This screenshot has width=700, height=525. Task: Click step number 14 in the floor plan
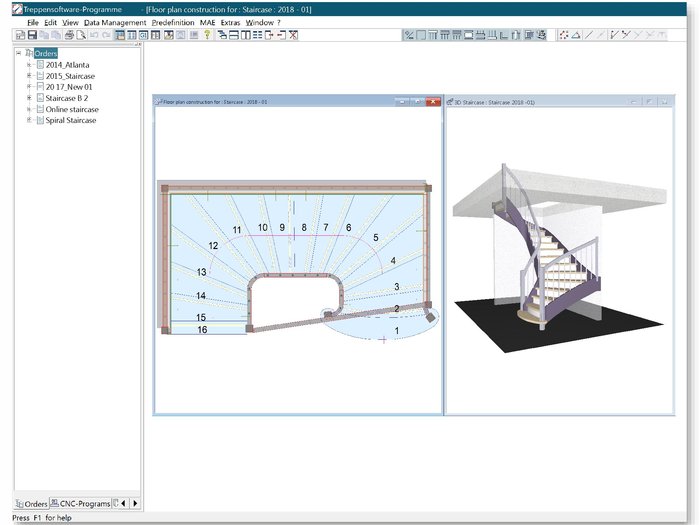[x=201, y=296]
